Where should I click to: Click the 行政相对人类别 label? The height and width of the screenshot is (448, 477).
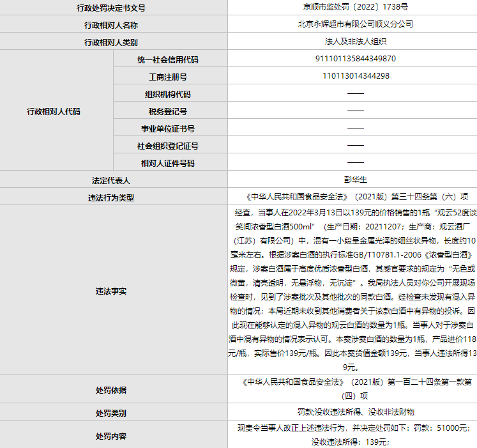click(111, 42)
